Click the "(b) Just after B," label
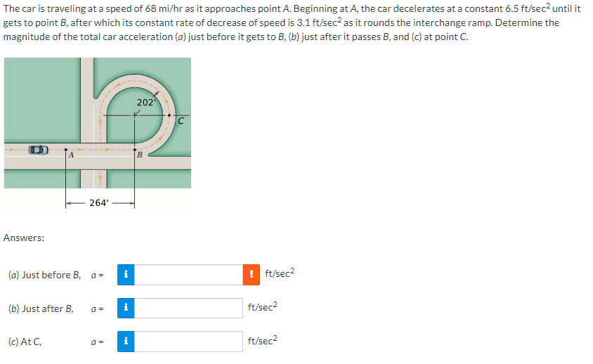Image resolution: width=593 pixels, height=364 pixels. pyautogui.click(x=41, y=308)
